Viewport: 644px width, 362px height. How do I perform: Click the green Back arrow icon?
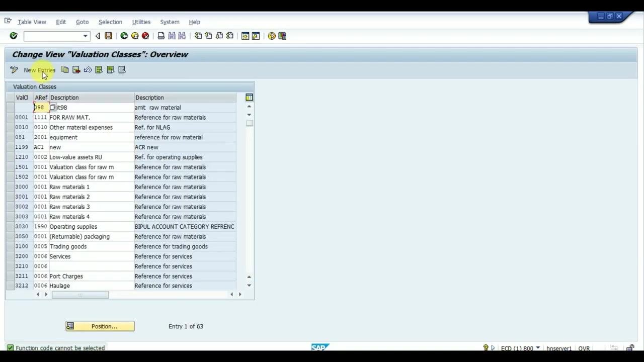[x=124, y=36]
